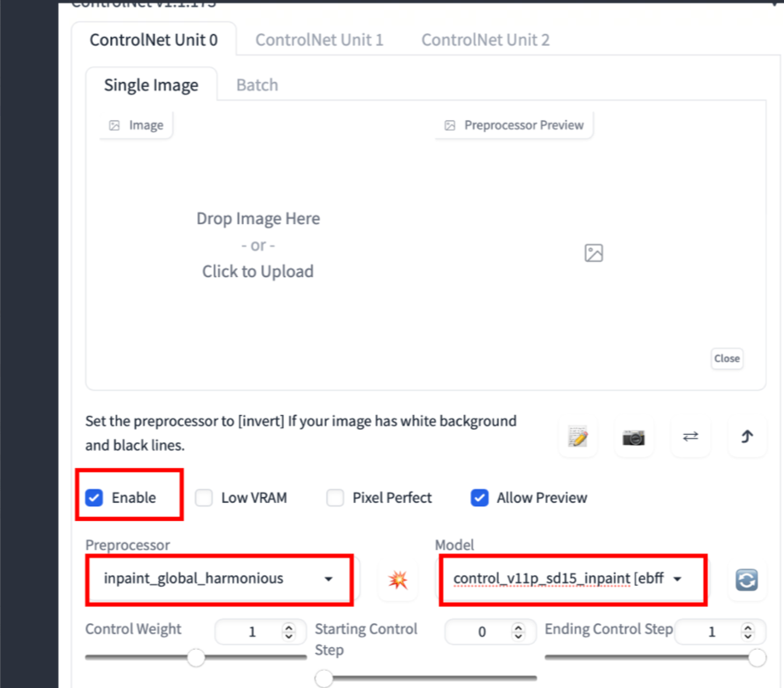Toggle the Allow Preview checkbox
Viewport: 784px width, 688px height.
coord(479,498)
